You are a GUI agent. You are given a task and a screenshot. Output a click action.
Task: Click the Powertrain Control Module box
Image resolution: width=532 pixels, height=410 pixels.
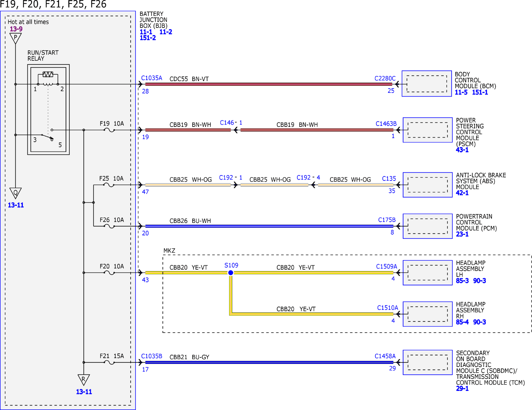(428, 226)
